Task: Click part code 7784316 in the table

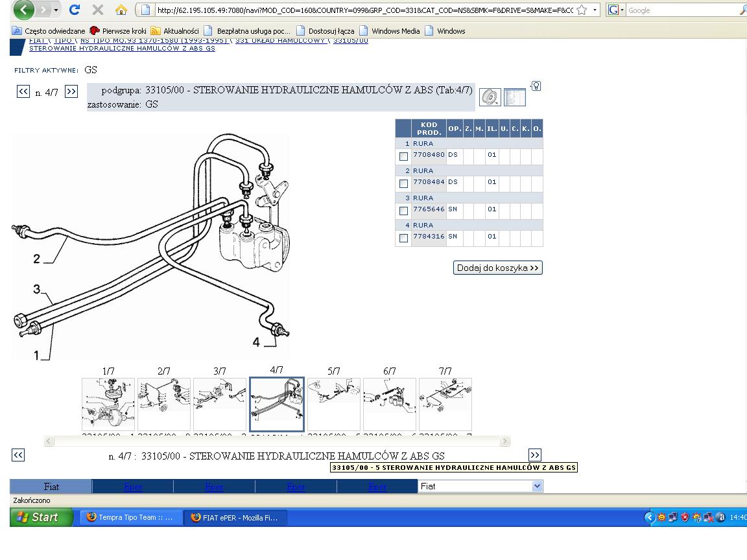Action: (429, 236)
